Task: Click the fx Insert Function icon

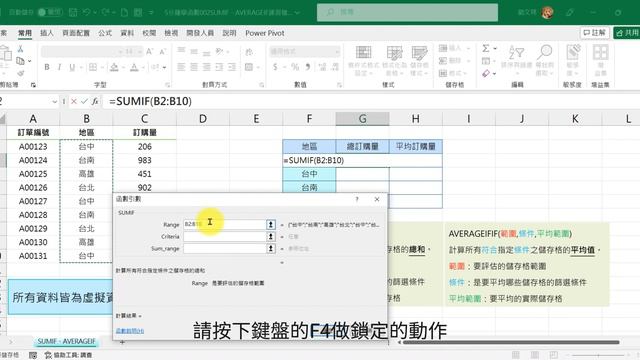Action: [95, 101]
